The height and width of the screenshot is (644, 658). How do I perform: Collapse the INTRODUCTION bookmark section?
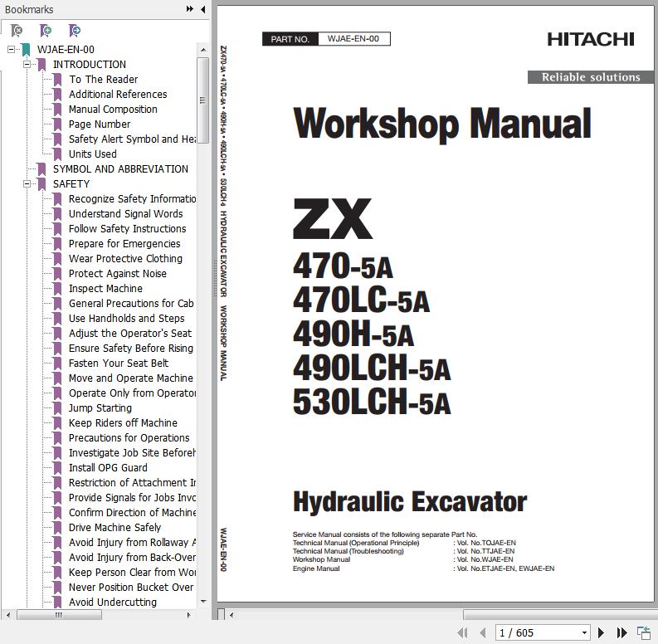point(27,64)
